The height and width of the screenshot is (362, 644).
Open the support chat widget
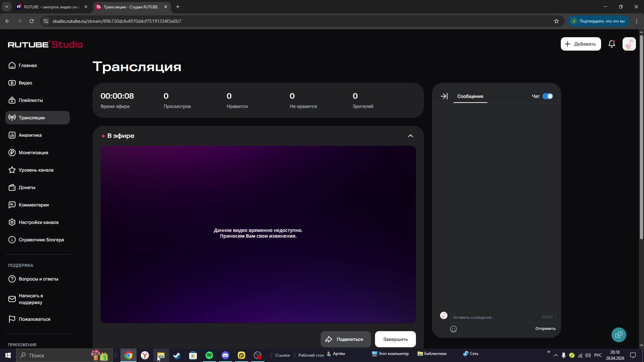point(619,335)
